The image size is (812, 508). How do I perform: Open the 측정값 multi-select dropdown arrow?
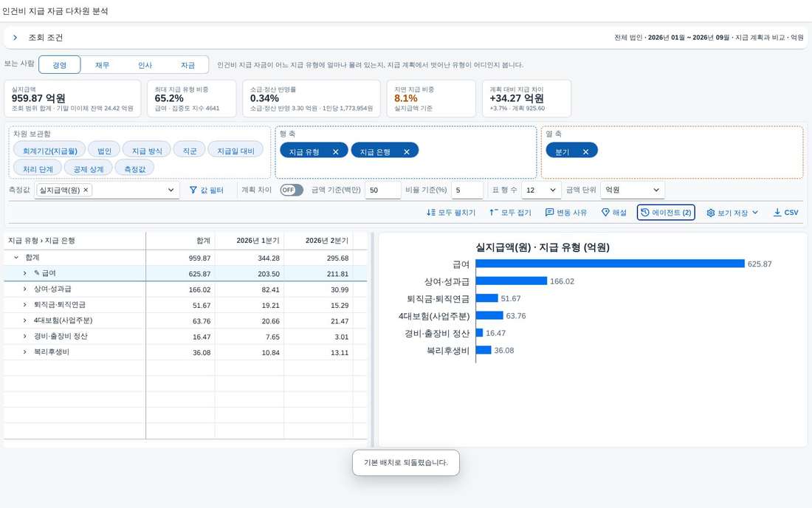[171, 190]
